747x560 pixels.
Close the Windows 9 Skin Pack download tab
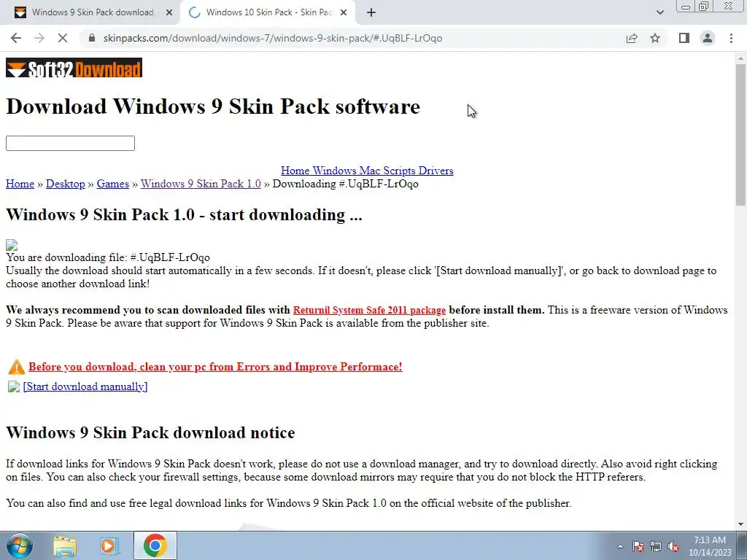(169, 13)
